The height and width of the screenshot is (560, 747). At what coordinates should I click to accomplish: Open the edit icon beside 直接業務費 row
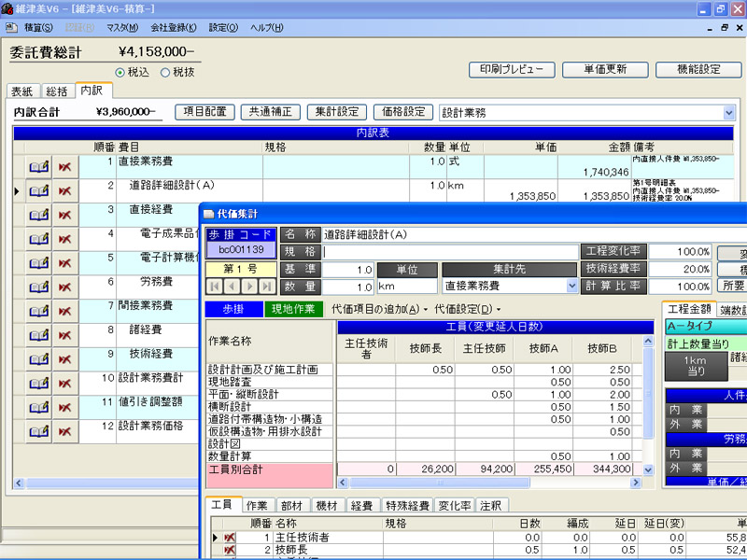coord(38,166)
